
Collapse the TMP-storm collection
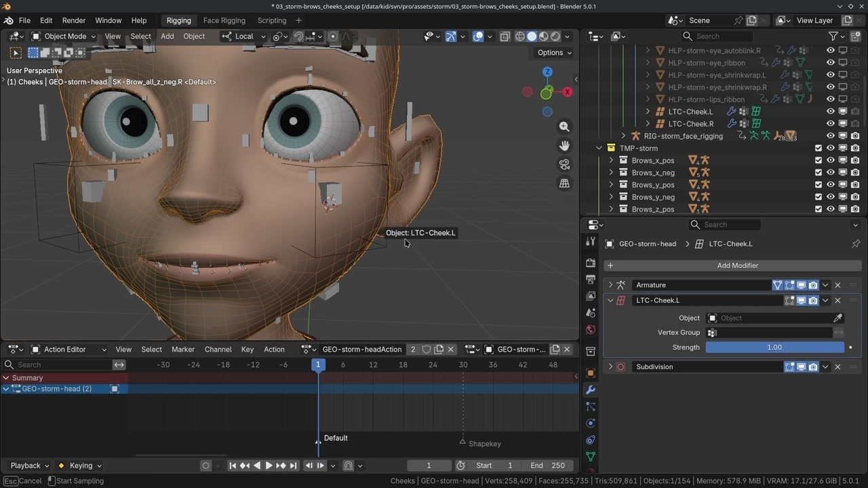coord(599,148)
